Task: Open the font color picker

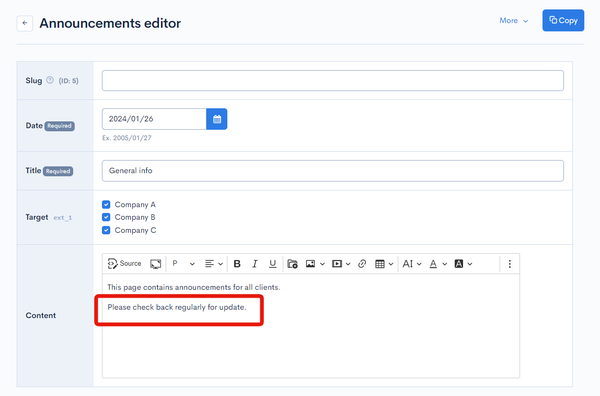Action: click(438, 264)
